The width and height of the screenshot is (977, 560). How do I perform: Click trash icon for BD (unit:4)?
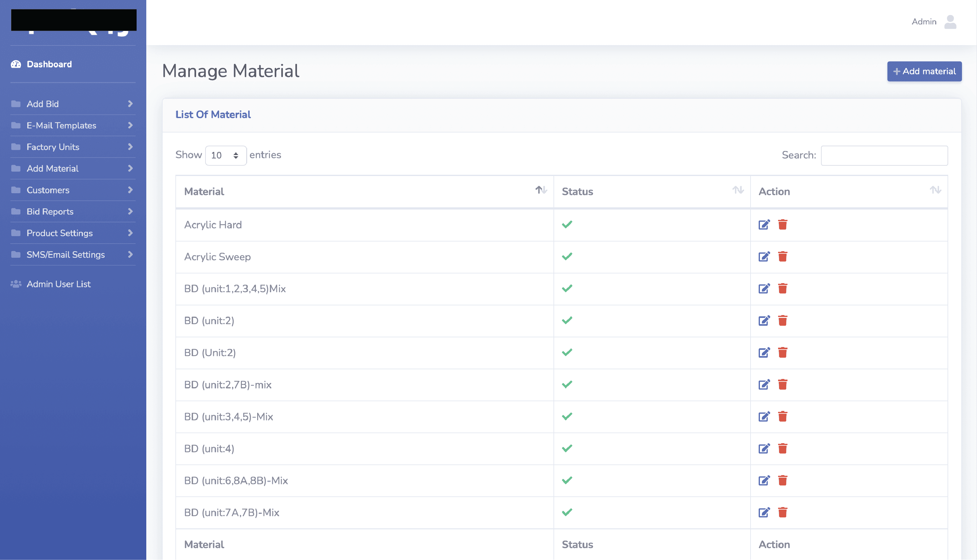[782, 449]
